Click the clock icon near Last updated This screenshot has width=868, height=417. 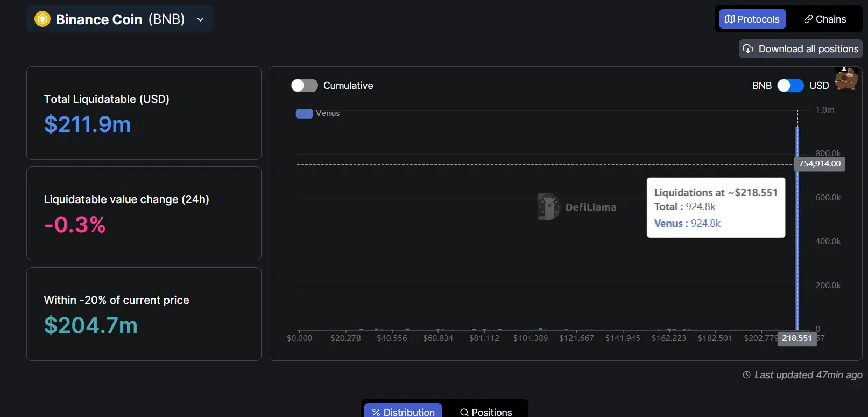click(x=747, y=375)
